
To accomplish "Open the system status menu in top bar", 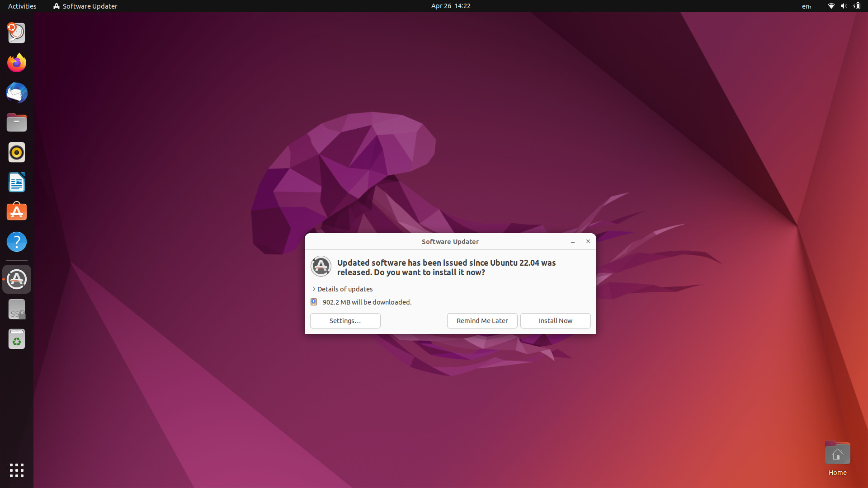I will [x=844, y=6].
